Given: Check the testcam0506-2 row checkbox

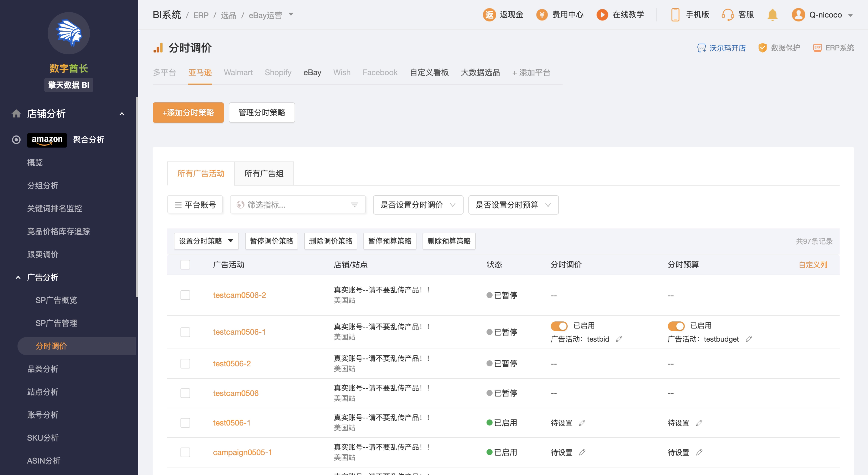Looking at the screenshot, I should [x=185, y=295].
